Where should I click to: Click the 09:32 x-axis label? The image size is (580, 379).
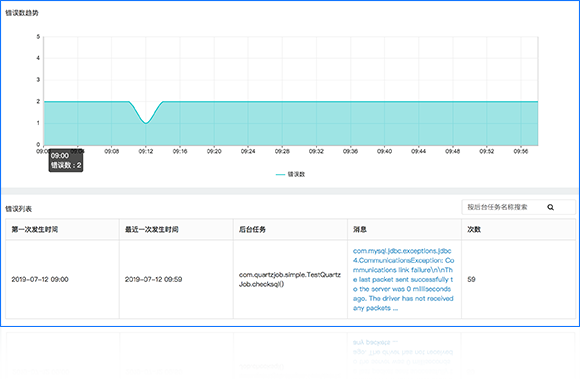click(316, 151)
